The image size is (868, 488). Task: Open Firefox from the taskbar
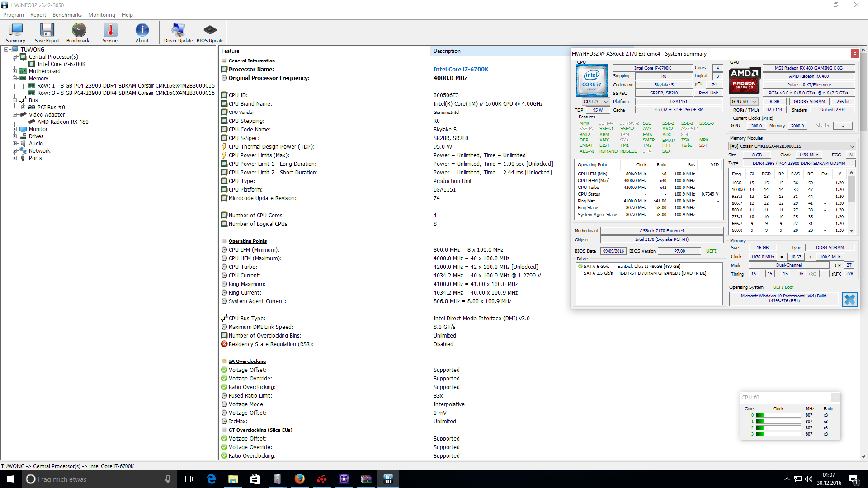(299, 479)
